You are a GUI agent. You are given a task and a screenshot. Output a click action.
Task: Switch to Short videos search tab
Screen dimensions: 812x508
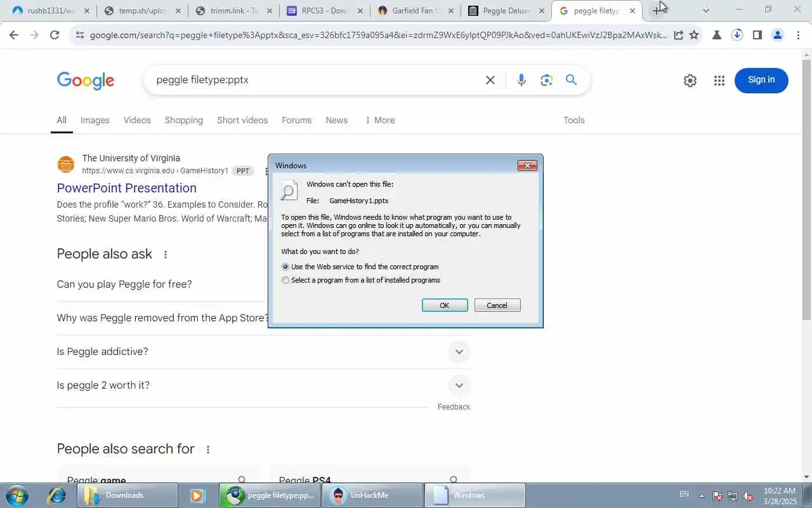(x=242, y=120)
